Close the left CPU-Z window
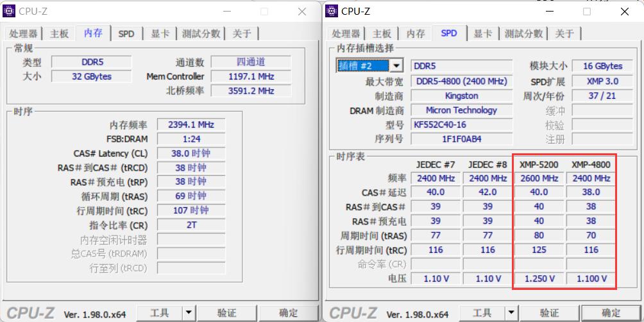 click(x=302, y=12)
